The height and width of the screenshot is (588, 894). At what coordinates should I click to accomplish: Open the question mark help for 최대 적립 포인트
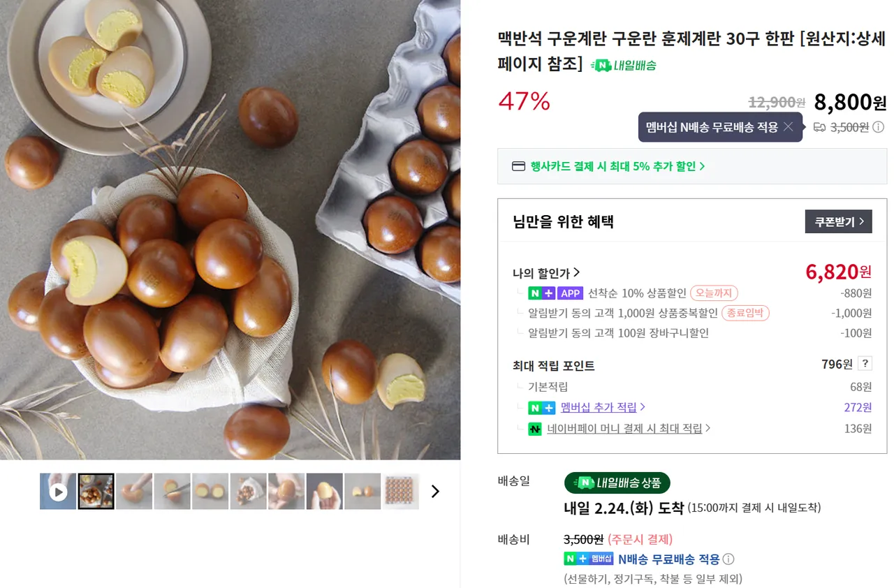865,364
